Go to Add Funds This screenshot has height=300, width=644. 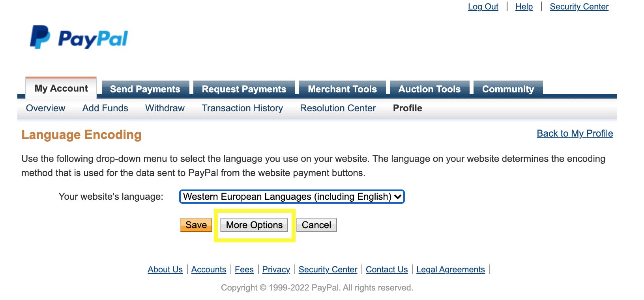coord(105,108)
